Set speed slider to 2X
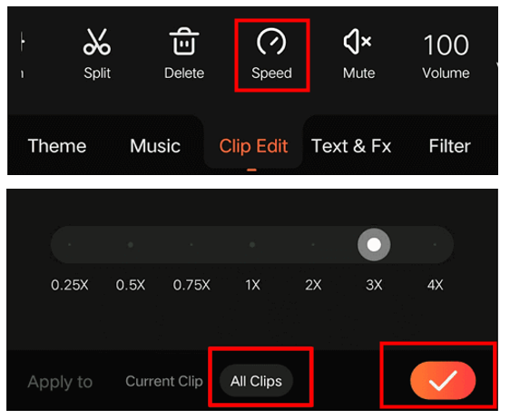Viewport: 510px width, 420px height. tap(313, 244)
